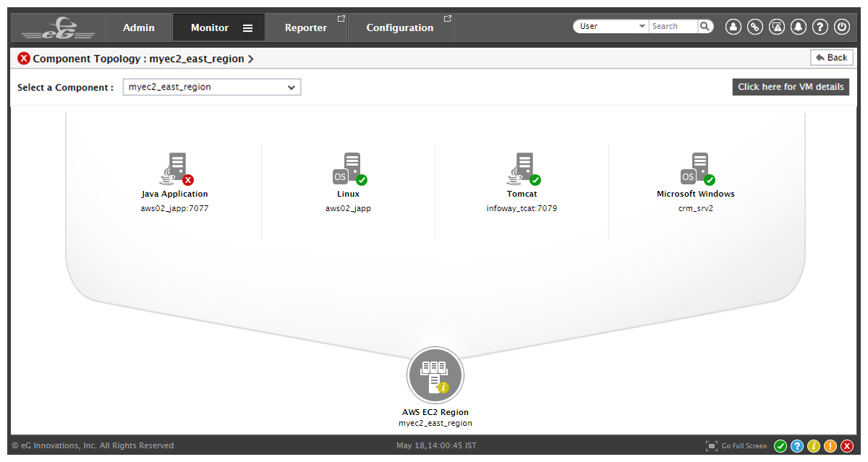
Task: Click the eG logo in the header
Action: coord(58,27)
